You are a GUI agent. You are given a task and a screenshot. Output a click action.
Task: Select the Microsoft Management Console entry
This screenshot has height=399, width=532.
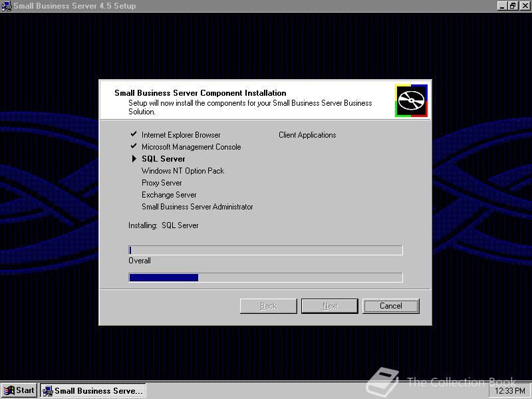(x=192, y=147)
